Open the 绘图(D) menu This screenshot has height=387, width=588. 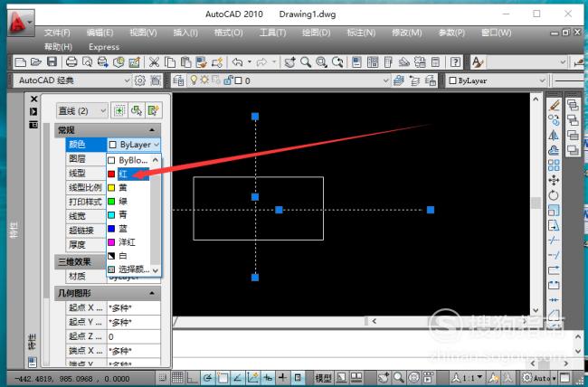point(316,33)
